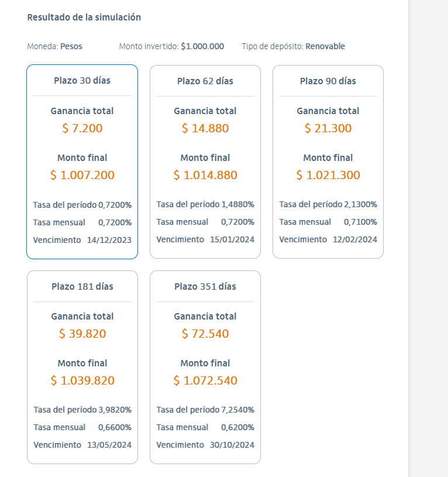The height and width of the screenshot is (477, 448).
Task: Select the Plazo 30 días card
Action: pyautogui.click(x=82, y=81)
